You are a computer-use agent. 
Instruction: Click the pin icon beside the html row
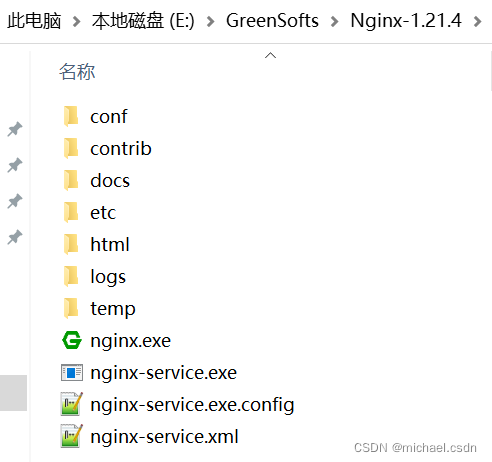pyautogui.click(x=15, y=237)
